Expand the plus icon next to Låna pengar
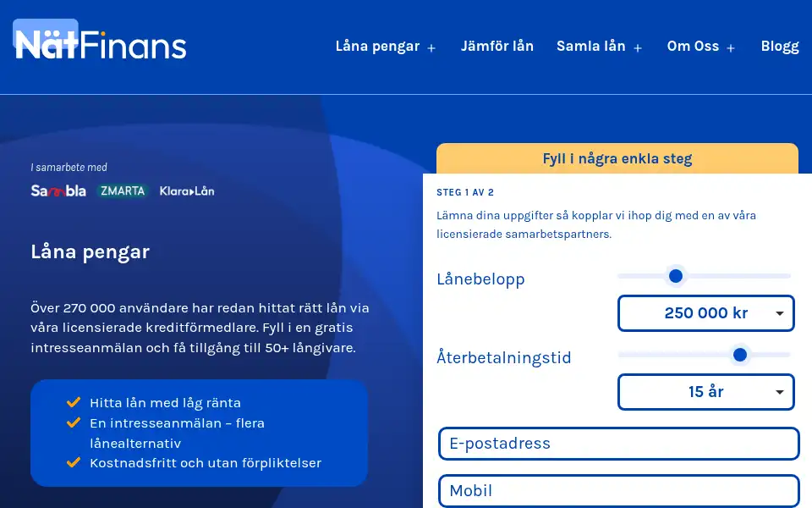The height and width of the screenshot is (508, 812). click(431, 48)
